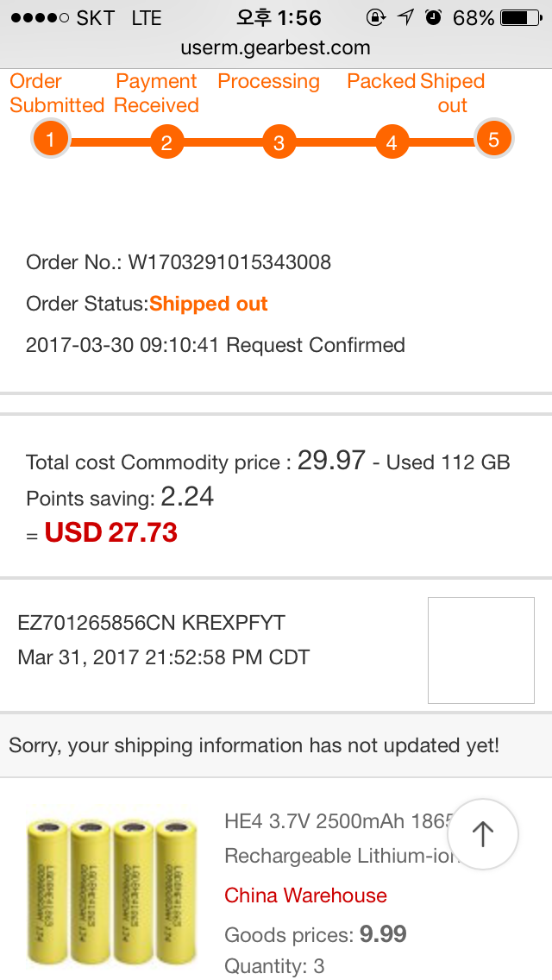This screenshot has width=552, height=980.
Task: Tap the orange progress bar line
Action: (x=223, y=142)
